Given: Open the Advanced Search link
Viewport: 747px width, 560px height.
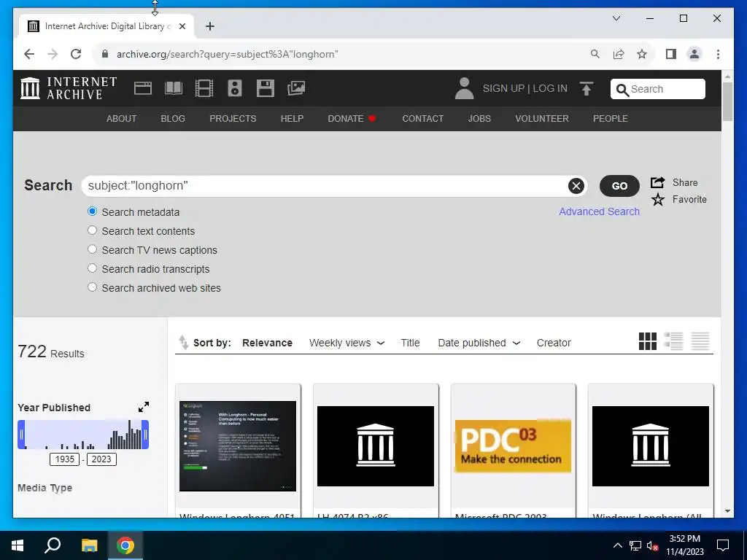Looking at the screenshot, I should pyautogui.click(x=600, y=211).
